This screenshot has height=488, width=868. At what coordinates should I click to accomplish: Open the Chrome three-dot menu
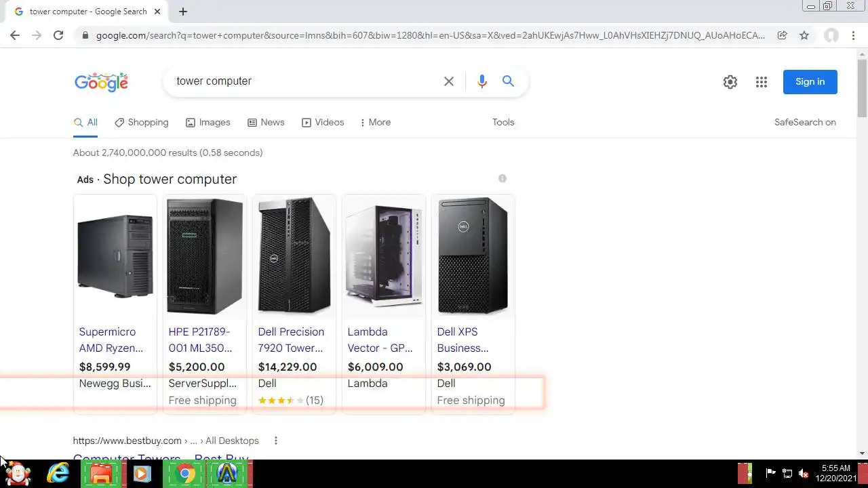point(853,35)
